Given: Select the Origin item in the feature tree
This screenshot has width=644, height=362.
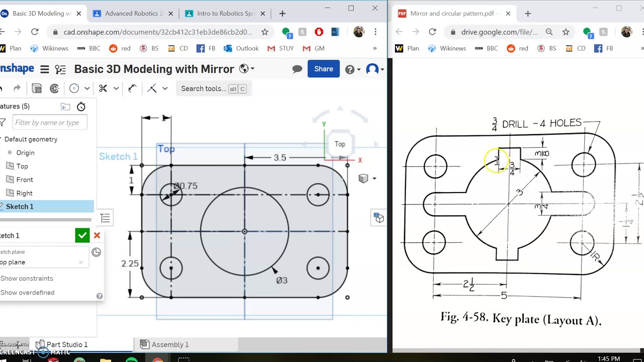Looking at the screenshot, I should point(25,153).
